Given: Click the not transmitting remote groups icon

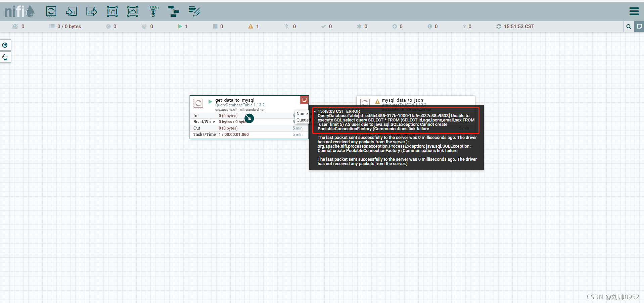Looking at the screenshot, I should pos(144,27).
